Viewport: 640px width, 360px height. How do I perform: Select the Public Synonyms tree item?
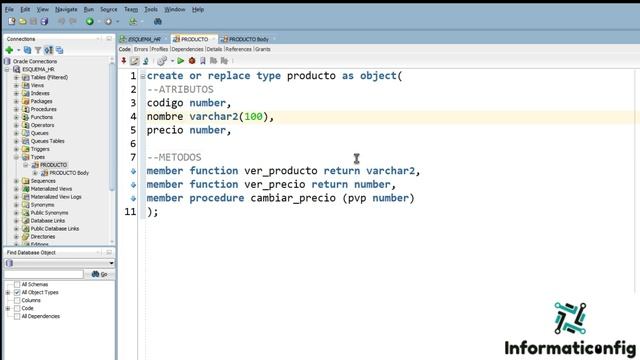point(49,213)
